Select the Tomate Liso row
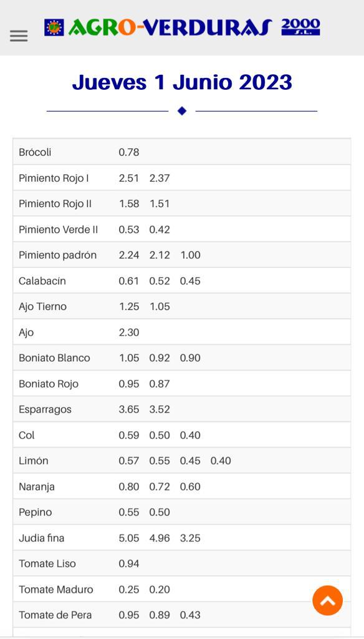364x639 pixels. [x=182, y=563]
